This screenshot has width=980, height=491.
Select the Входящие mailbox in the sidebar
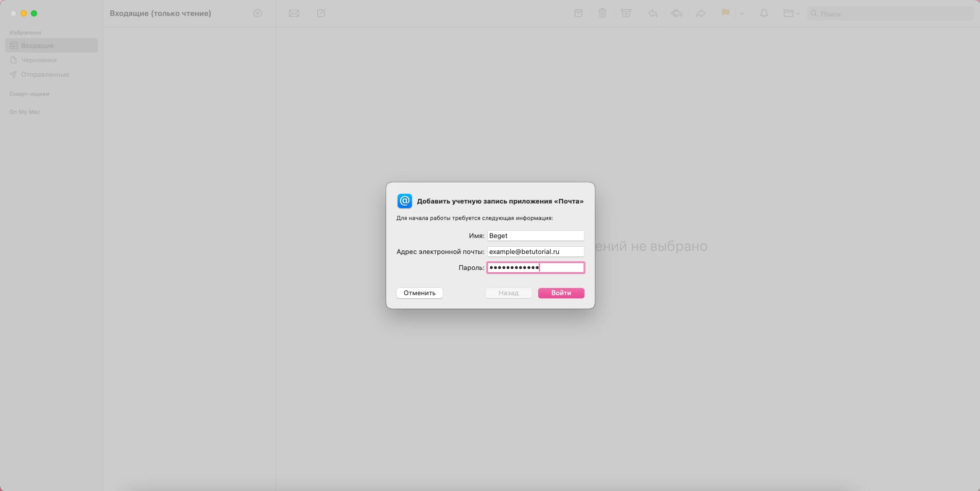[38, 45]
